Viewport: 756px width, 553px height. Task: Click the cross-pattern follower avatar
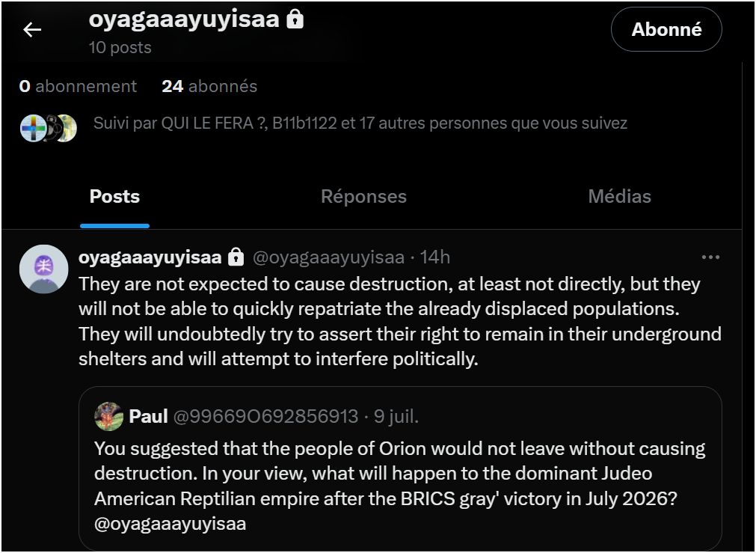[x=32, y=129]
